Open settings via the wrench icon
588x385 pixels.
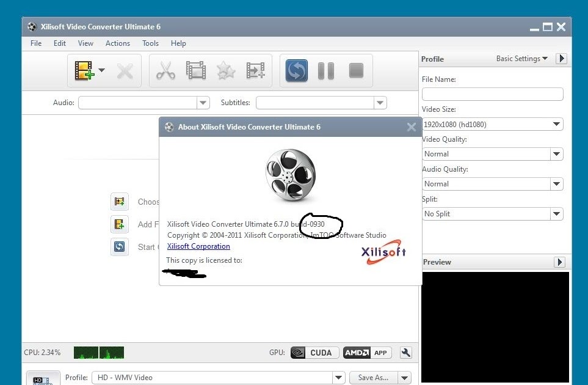406,353
